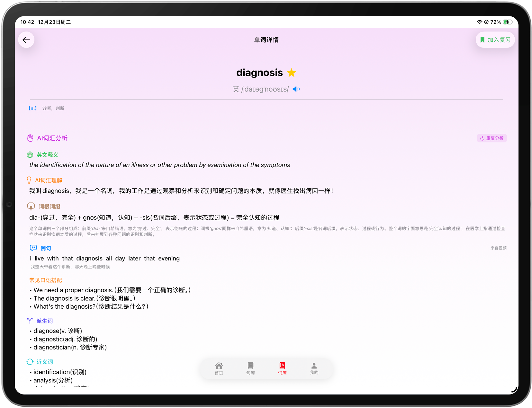
Task: Tap the 加入复习 button
Action: point(495,40)
